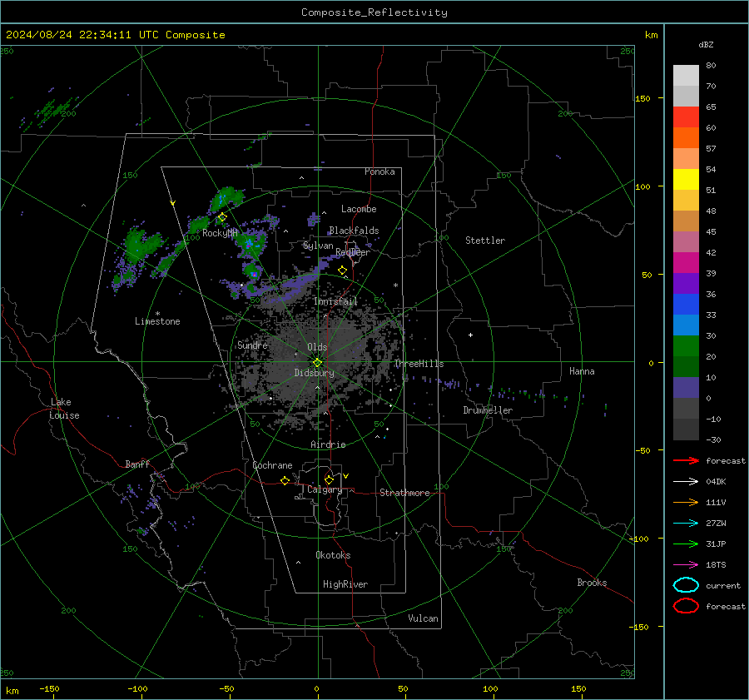Click the Banff label
Viewport: 749px width, 700px height.
tap(137, 464)
